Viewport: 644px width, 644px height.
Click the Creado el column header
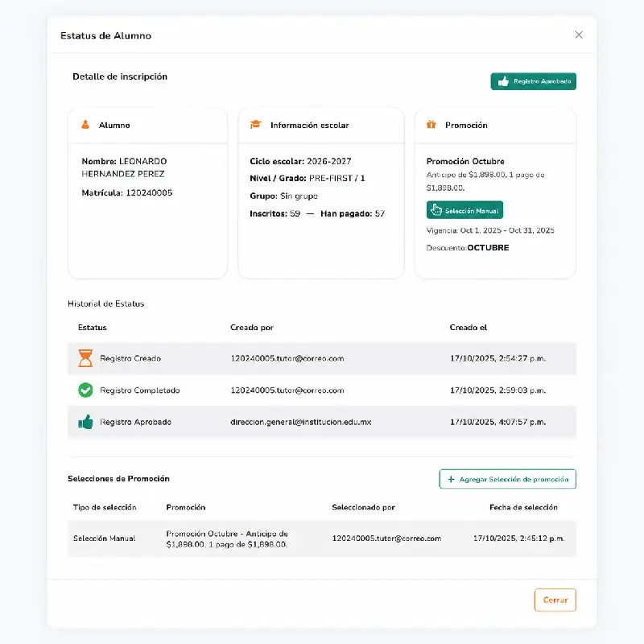pos(469,328)
